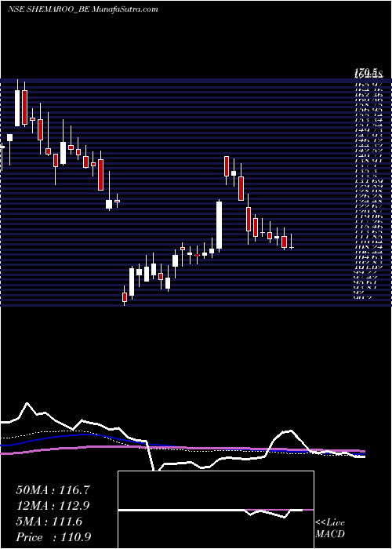Click the tallest white candle before the gap up

pos(219,225)
